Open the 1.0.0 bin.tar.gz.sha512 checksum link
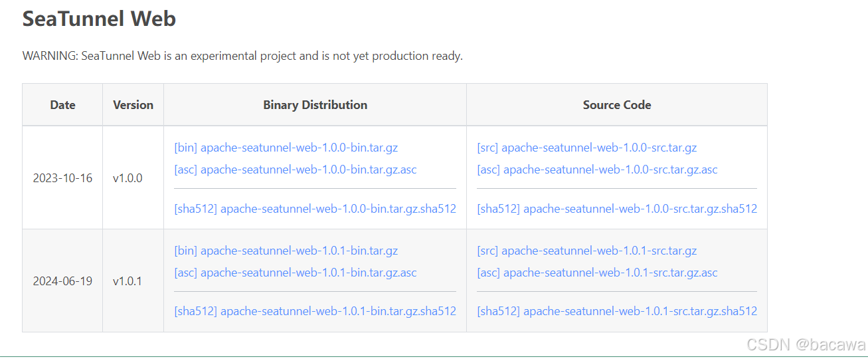This screenshot has width=868, height=359. [315, 209]
